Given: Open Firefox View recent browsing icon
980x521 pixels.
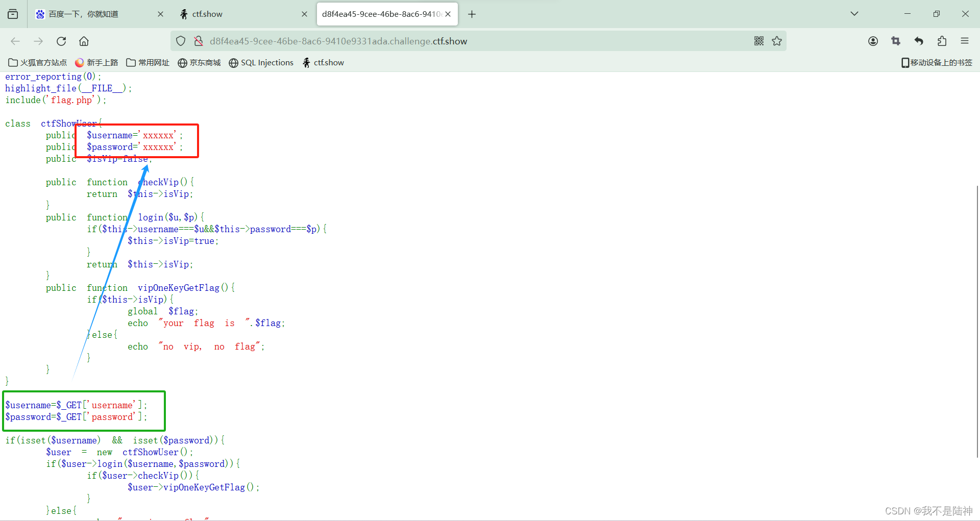Looking at the screenshot, I should coord(13,14).
